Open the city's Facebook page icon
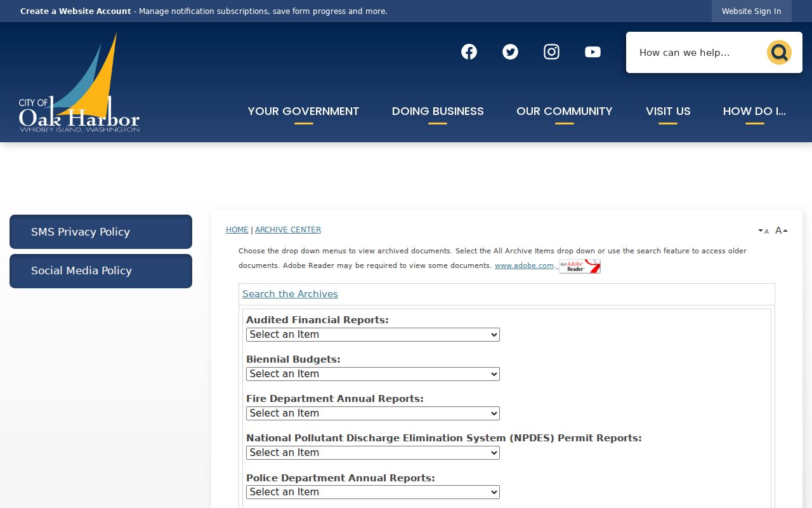 (x=469, y=52)
